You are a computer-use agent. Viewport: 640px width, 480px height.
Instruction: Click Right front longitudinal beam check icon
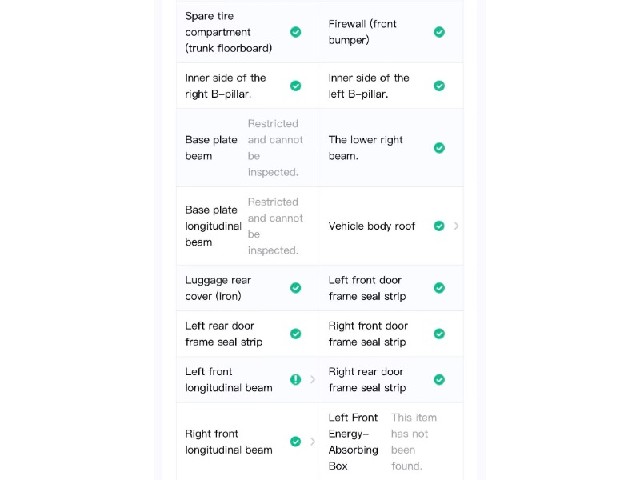click(x=296, y=442)
